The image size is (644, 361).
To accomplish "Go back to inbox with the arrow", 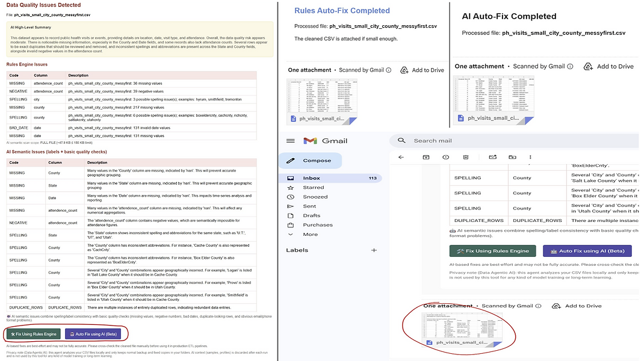I will [x=401, y=157].
